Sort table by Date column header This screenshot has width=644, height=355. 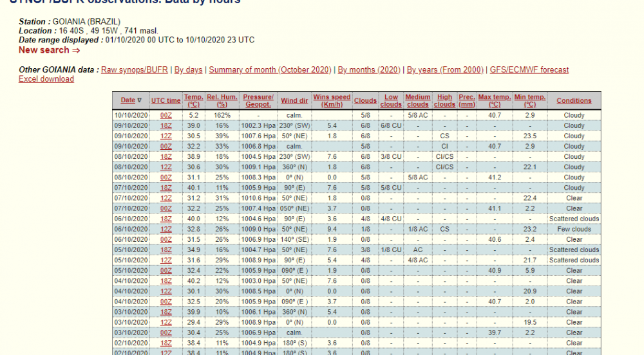128,100
